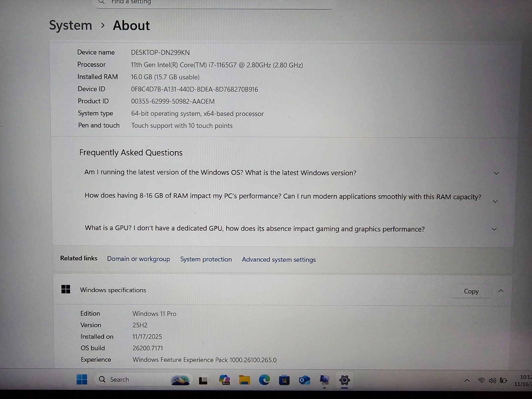Screen dimensions: 532x399
Task: Select installed on date 11/17/2025
Action: tap(147, 337)
